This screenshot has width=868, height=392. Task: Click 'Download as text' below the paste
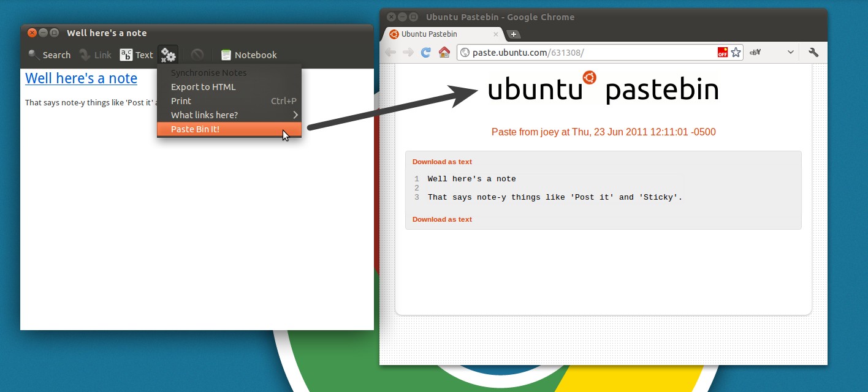[x=442, y=219]
